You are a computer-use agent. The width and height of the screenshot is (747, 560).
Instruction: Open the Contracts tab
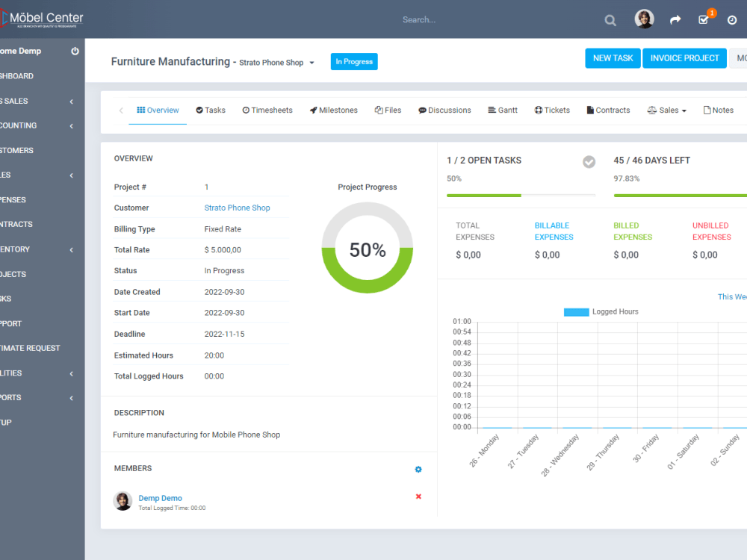[x=608, y=110]
